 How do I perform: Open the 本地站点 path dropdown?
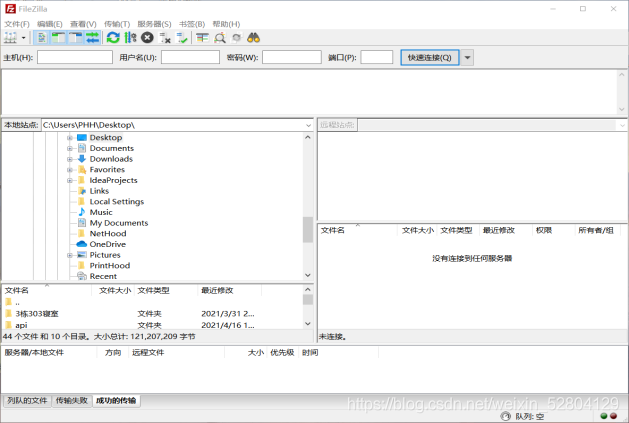pyautogui.click(x=308, y=125)
